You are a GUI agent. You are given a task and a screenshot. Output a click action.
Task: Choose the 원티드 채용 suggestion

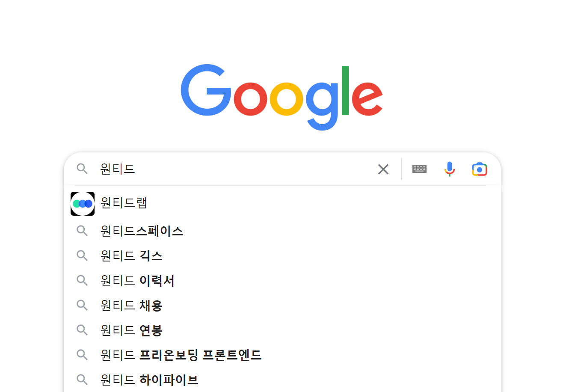(132, 306)
